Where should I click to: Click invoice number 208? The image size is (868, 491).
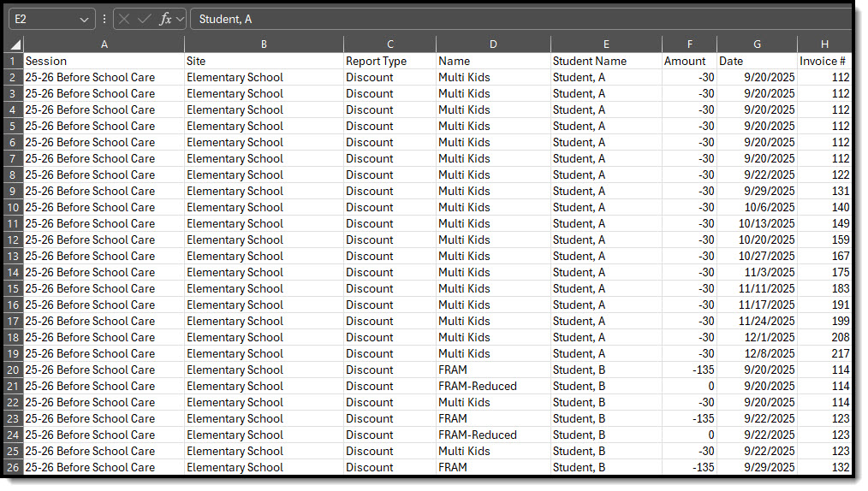[x=824, y=337]
